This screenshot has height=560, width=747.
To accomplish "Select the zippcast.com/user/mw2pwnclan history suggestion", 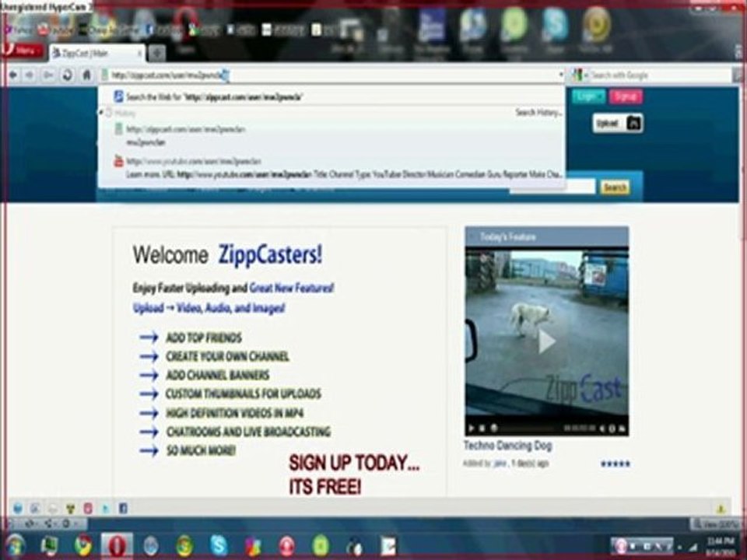I will 331,135.
